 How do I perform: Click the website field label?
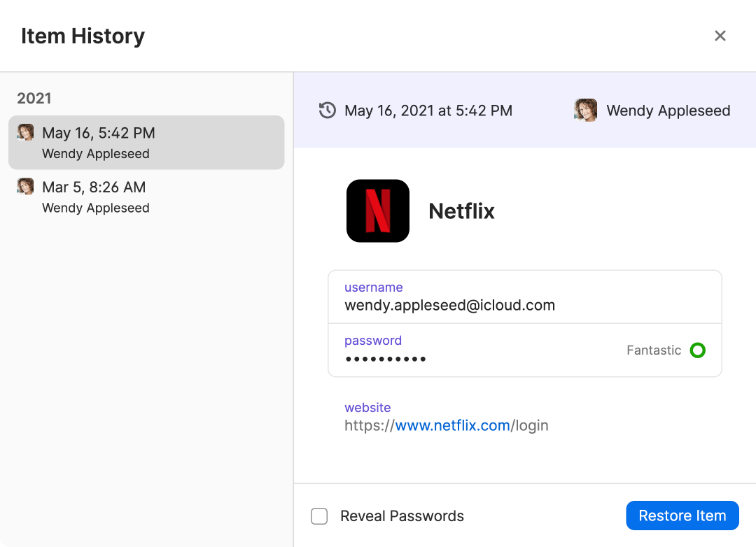click(367, 408)
